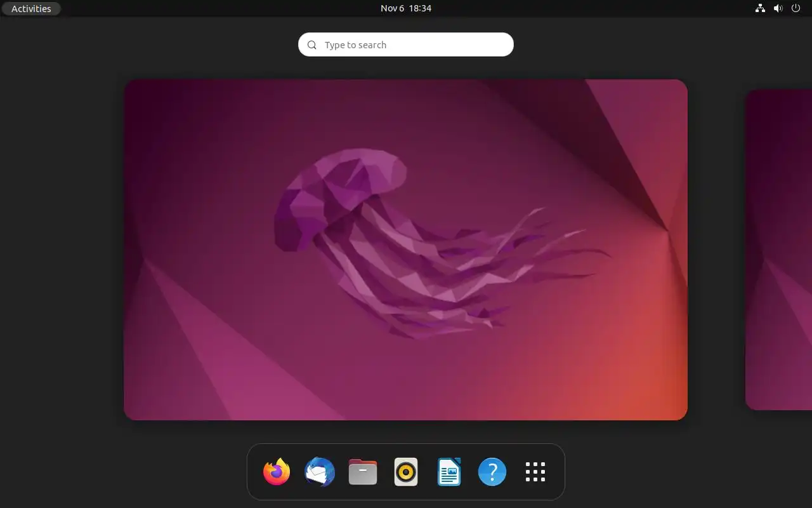
Task: Click the Activities button
Action: [x=31, y=8]
